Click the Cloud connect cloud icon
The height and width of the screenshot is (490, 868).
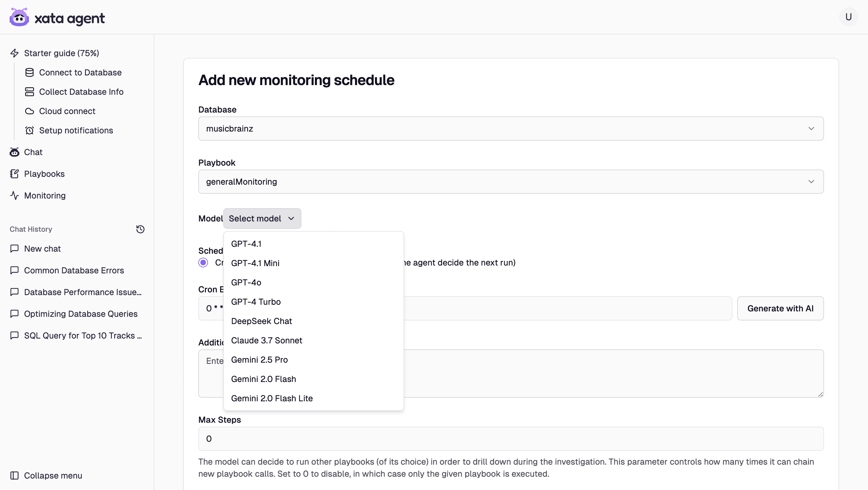(30, 111)
